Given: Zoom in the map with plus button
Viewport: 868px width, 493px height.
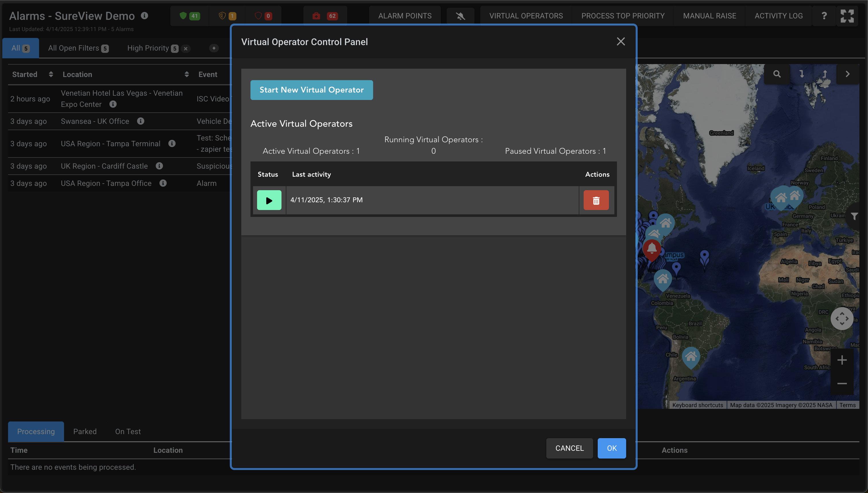Looking at the screenshot, I should click(842, 360).
